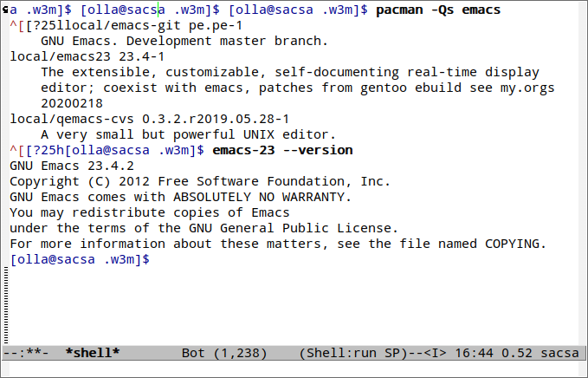
Task: Click the 16:44 time display in mode line
Action: pyautogui.click(x=474, y=353)
